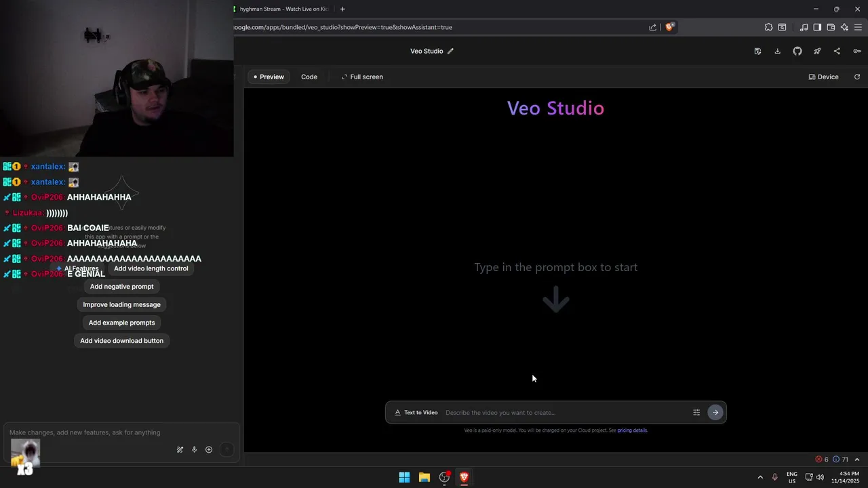Viewport: 868px width, 488px height.
Task: Switch to the Code tab
Action: coord(309,77)
